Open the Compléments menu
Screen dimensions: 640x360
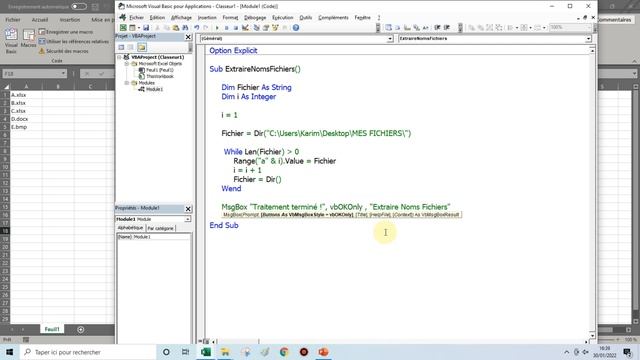[333, 18]
